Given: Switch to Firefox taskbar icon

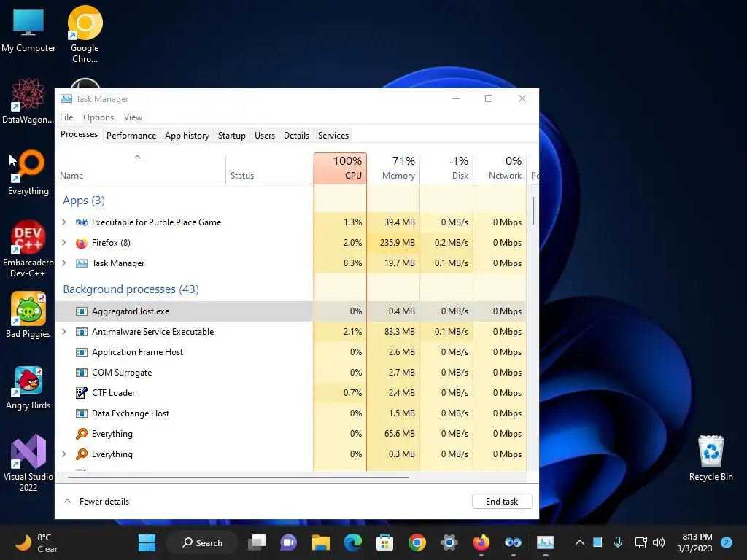Looking at the screenshot, I should click(x=481, y=542).
